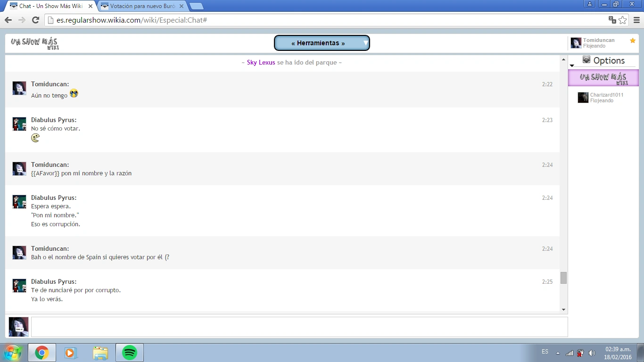
Task: Show hidden system tray icons
Action: pos(558,353)
